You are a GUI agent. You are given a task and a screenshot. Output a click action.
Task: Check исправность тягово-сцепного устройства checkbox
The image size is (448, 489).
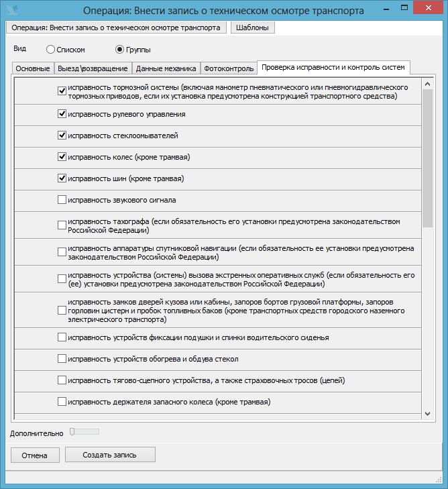[x=62, y=380]
